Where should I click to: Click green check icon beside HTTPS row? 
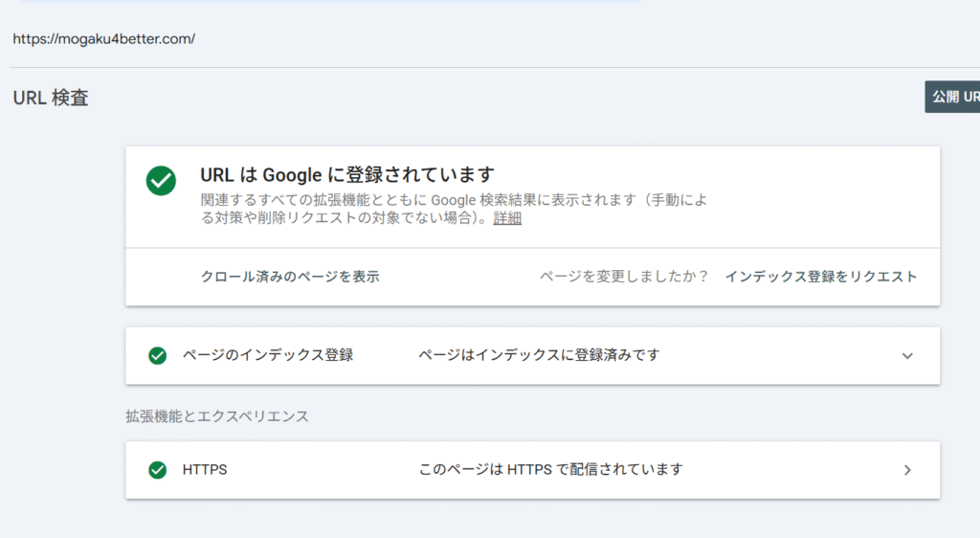point(158,470)
